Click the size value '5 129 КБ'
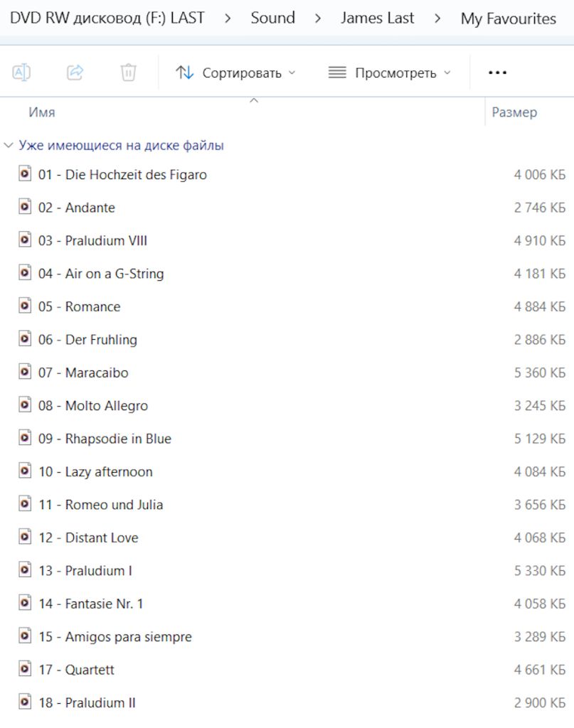Viewport: 574px width, 728px height. click(540, 439)
